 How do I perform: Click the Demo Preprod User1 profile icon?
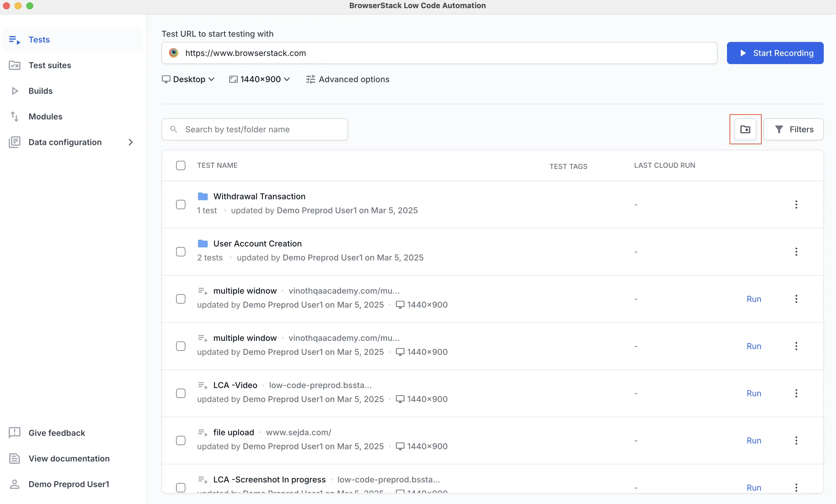15,484
